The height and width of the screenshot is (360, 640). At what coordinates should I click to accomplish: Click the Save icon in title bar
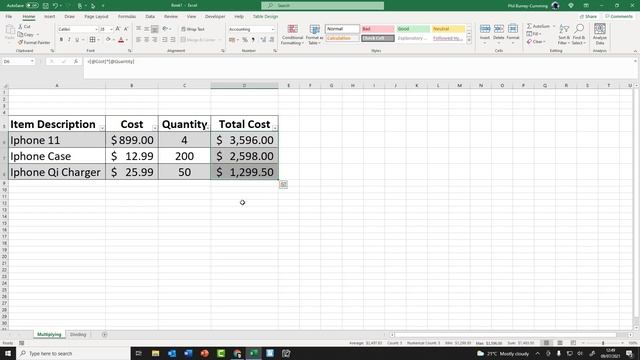[x=46, y=6]
